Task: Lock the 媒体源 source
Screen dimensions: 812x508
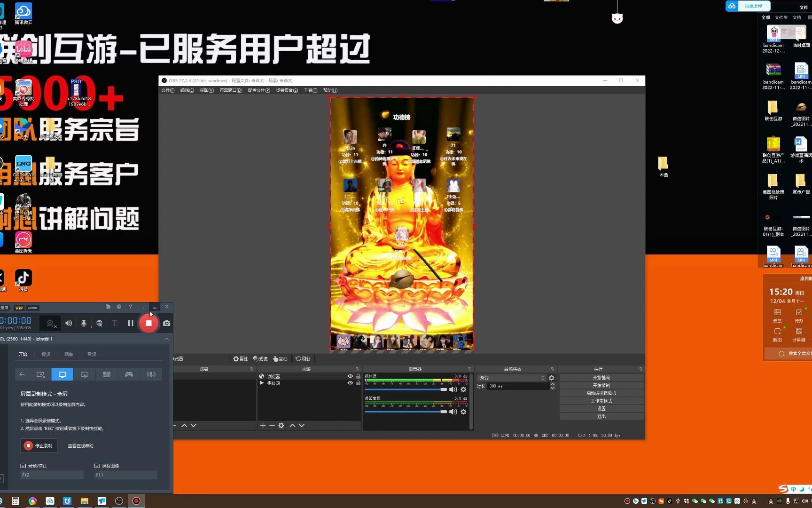Action: click(358, 383)
